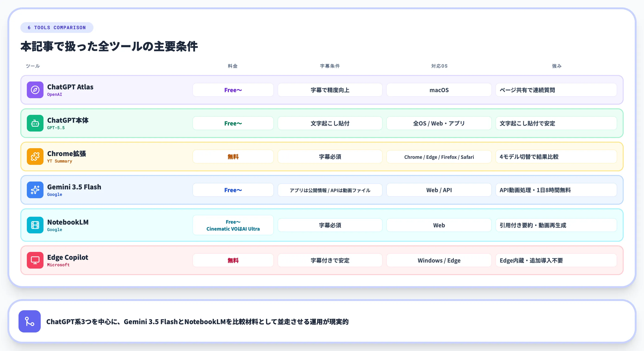The width and height of the screenshot is (644, 351).
Task: Click the Google label under NotebookLM
Action: point(55,230)
